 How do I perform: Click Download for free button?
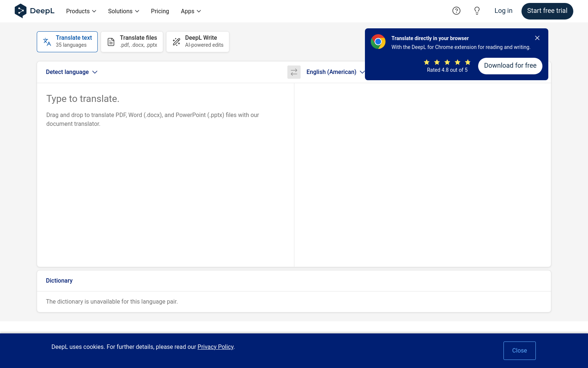pyautogui.click(x=510, y=66)
